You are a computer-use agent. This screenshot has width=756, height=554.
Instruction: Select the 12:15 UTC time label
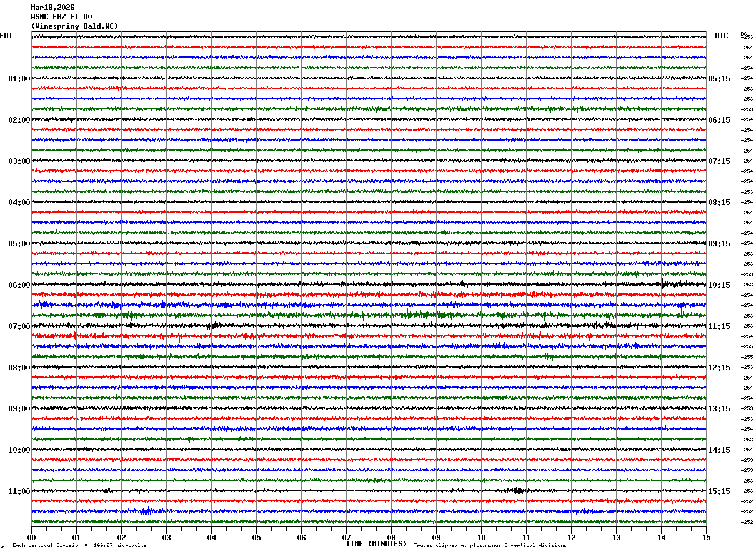coord(719,368)
